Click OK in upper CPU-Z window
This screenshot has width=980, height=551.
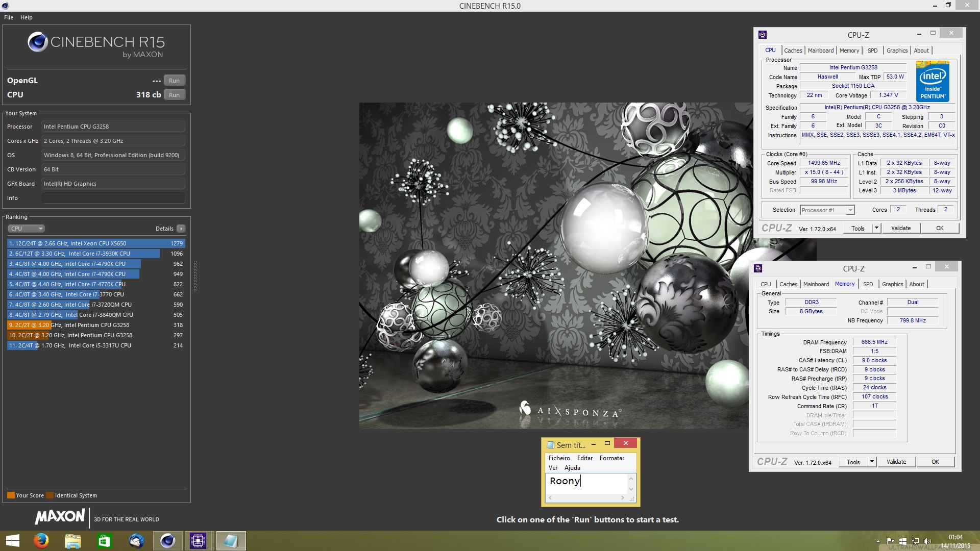point(940,229)
